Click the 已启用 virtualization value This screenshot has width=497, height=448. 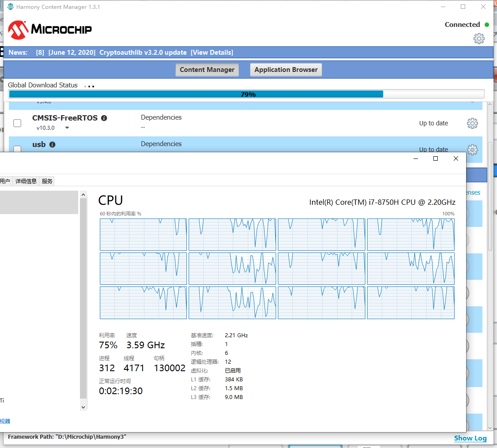click(233, 370)
